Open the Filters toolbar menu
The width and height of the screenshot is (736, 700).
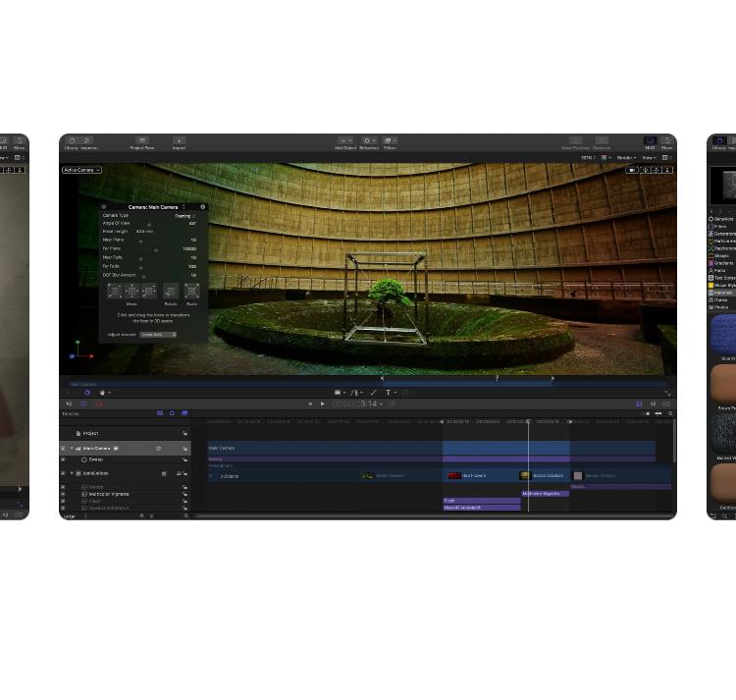[x=390, y=143]
